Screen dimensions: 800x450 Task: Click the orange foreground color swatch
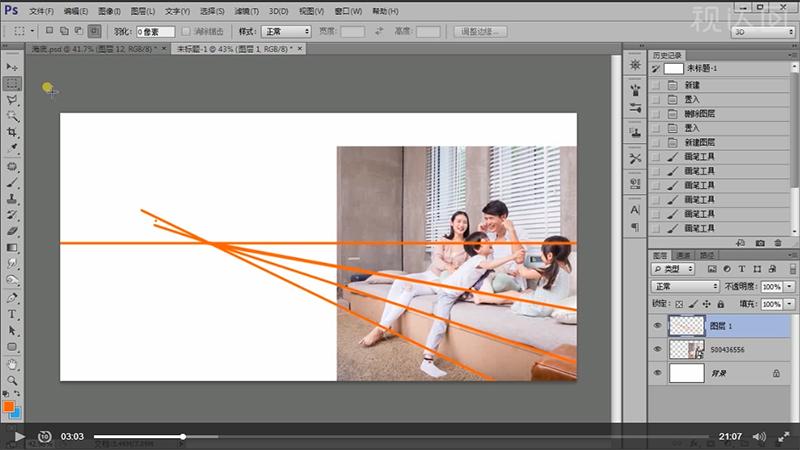click(9, 407)
